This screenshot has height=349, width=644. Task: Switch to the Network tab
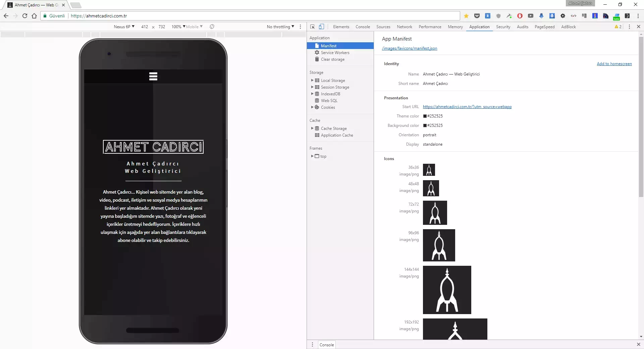[x=405, y=27]
